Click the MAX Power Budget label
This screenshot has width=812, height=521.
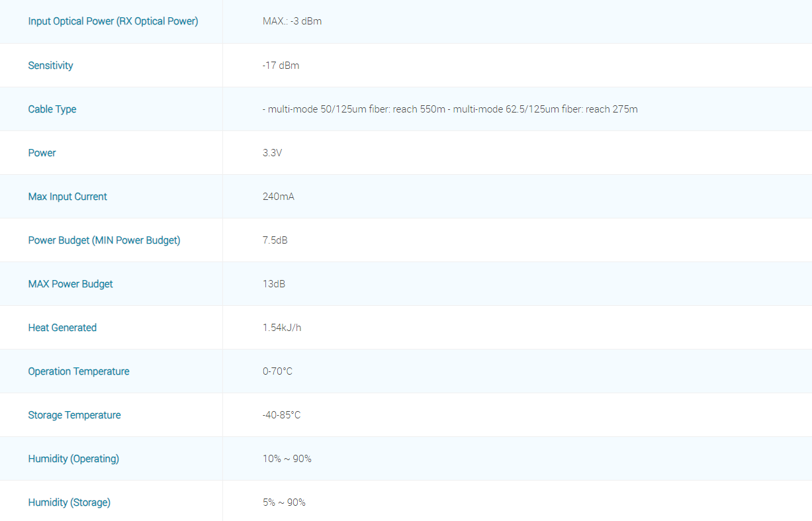click(70, 284)
